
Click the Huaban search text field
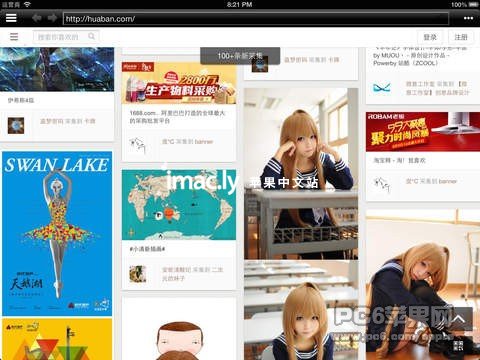pyautogui.click(x=66, y=37)
